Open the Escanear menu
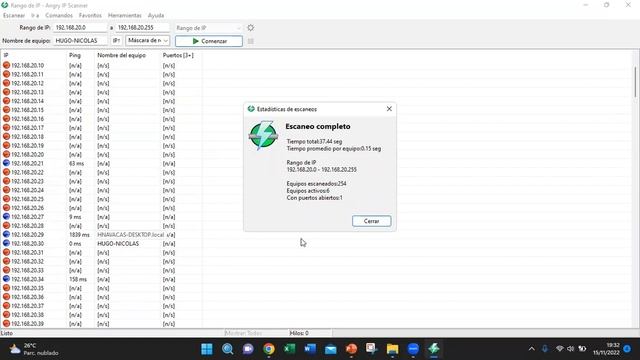640x360 pixels. 14,15
